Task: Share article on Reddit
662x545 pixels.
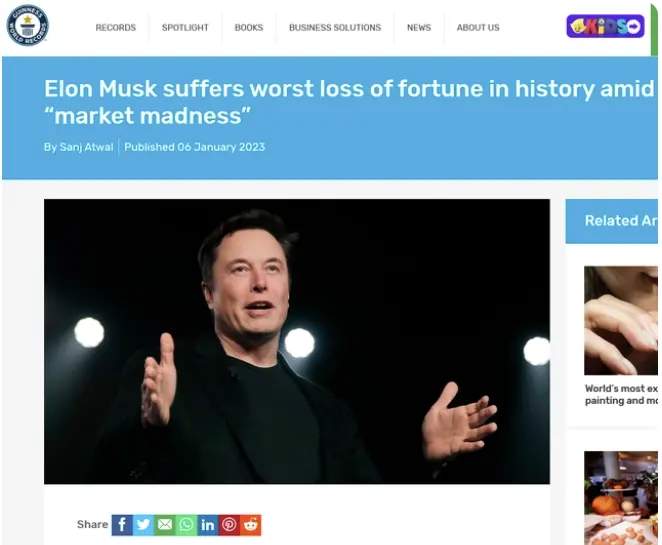Action: (x=251, y=525)
